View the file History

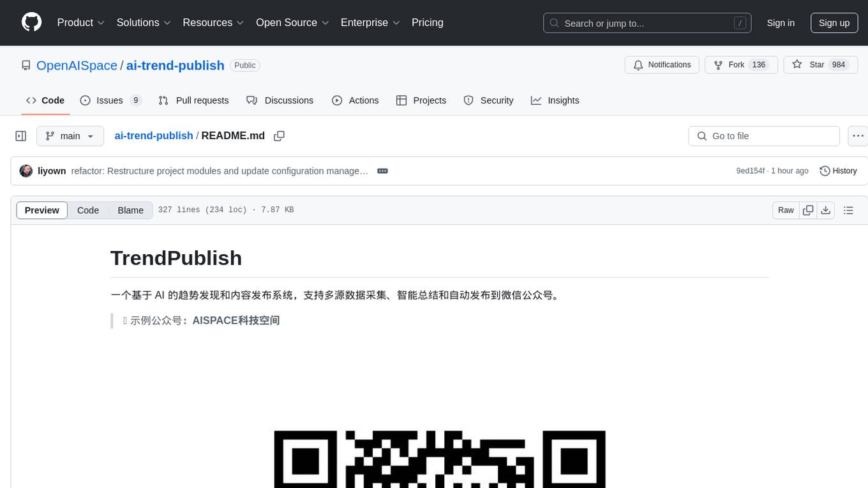(x=838, y=171)
